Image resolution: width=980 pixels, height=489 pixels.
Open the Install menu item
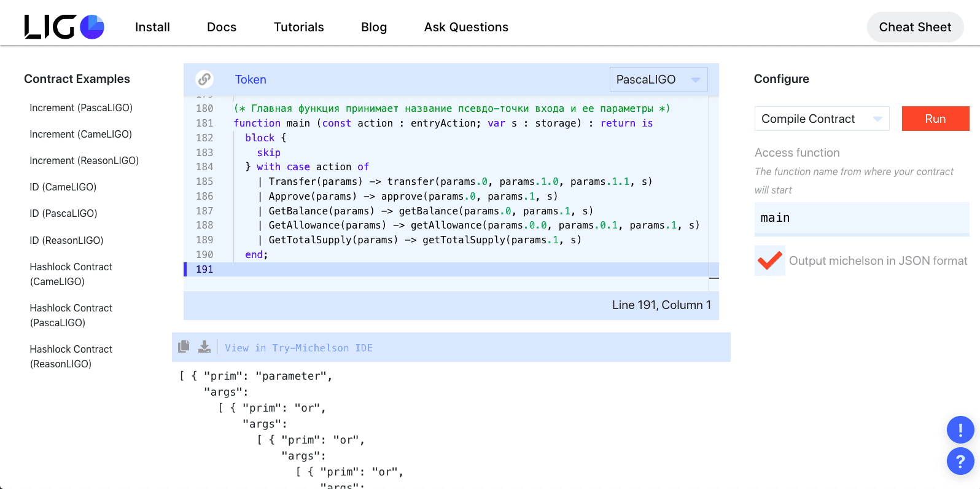coord(152,27)
